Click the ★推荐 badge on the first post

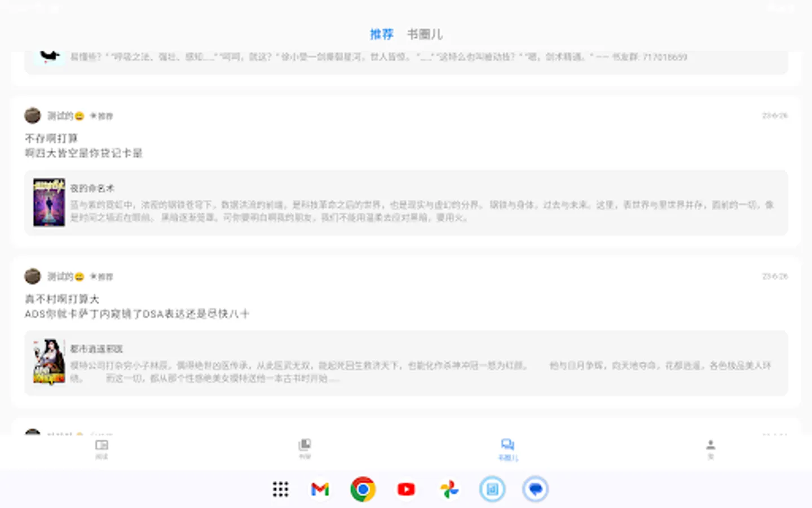click(101, 116)
